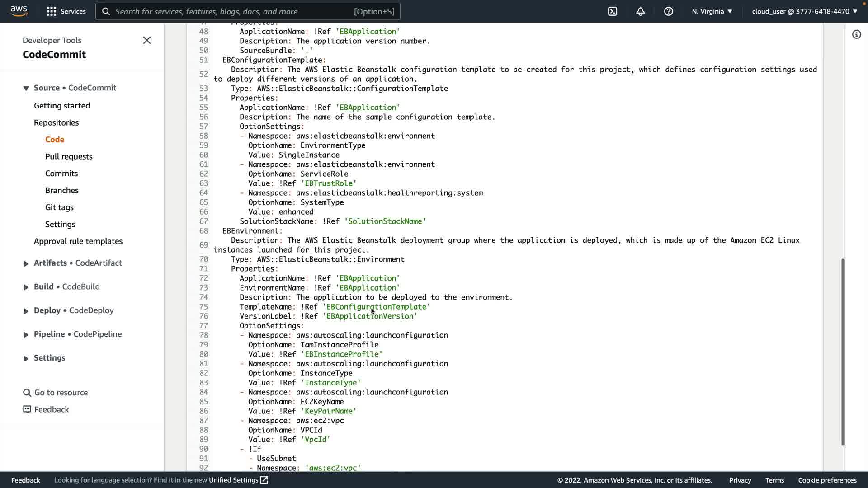Expand the Artifacts CodeArtifact section
Image resolution: width=868 pixels, height=488 pixels.
tap(26, 263)
